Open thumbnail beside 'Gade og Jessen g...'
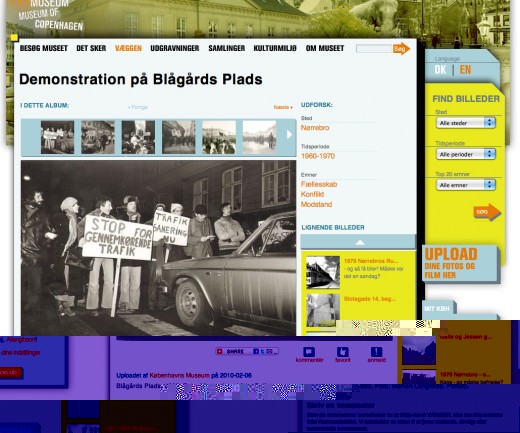This screenshot has height=433, width=520. point(419,350)
